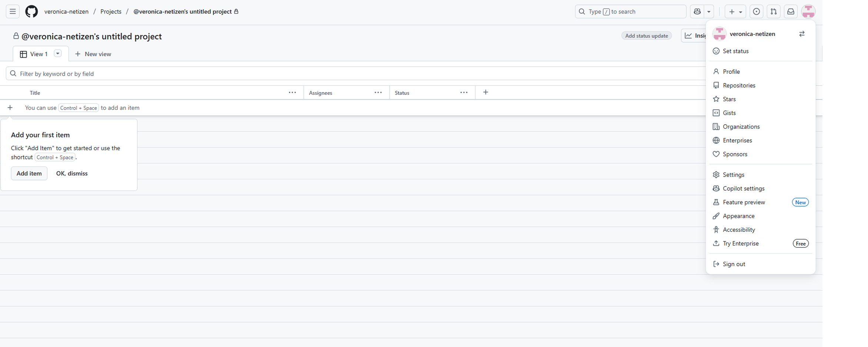868x347 pixels.
Task: Click the search box in header
Action: [x=631, y=11]
